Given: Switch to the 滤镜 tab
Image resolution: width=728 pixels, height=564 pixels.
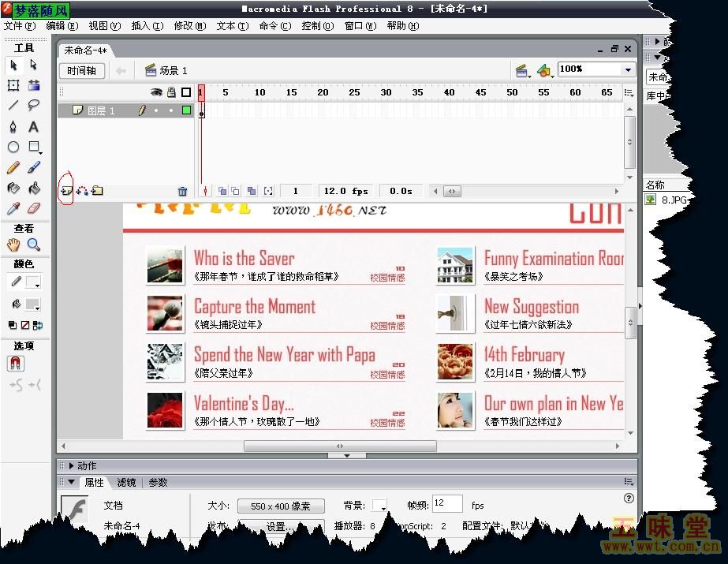Looking at the screenshot, I should [126, 483].
